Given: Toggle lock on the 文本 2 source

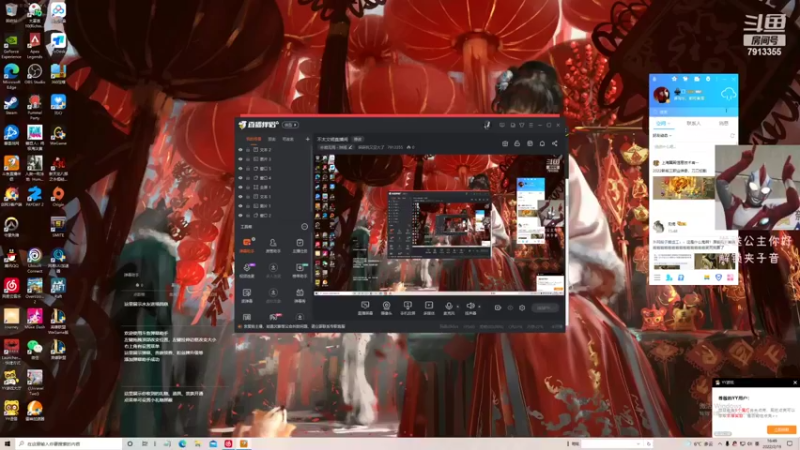Looking at the screenshot, I should click(248, 150).
